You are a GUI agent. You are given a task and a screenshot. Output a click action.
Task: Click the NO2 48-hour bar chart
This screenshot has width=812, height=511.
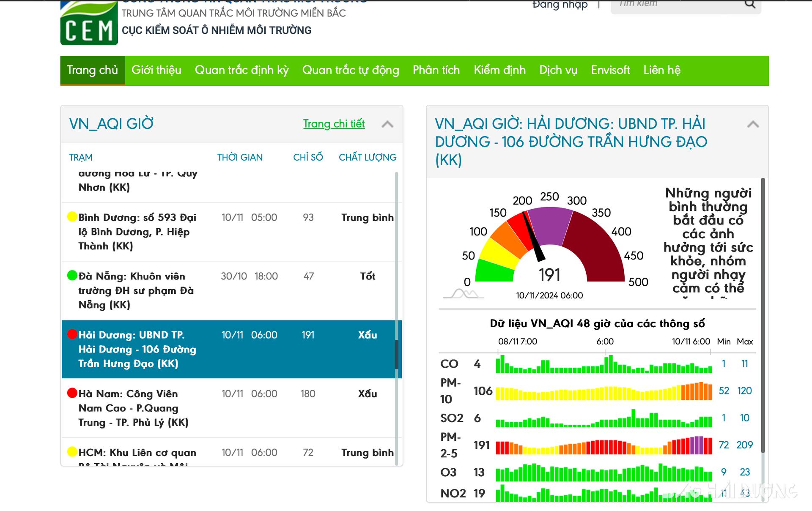[604, 494]
